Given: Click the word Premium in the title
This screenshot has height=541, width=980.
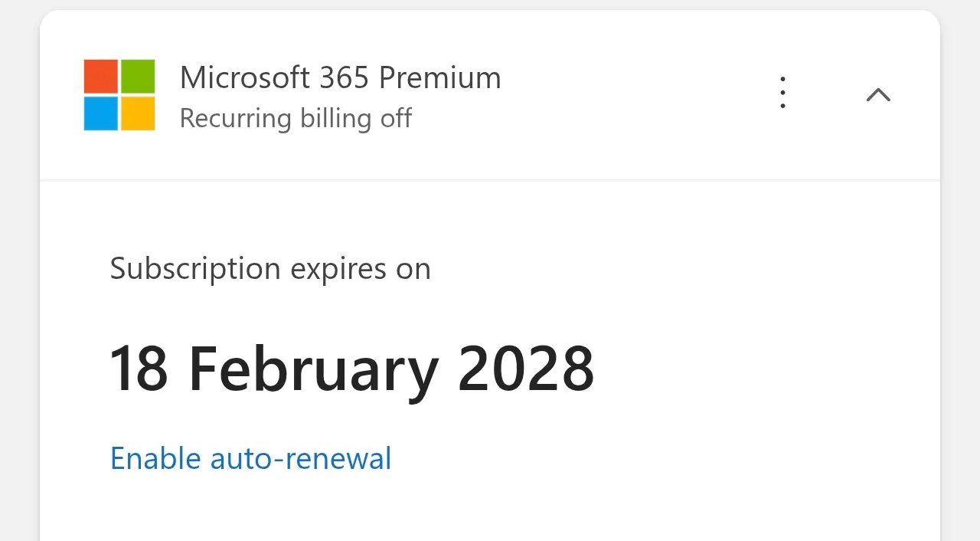Looking at the screenshot, I should click(440, 77).
